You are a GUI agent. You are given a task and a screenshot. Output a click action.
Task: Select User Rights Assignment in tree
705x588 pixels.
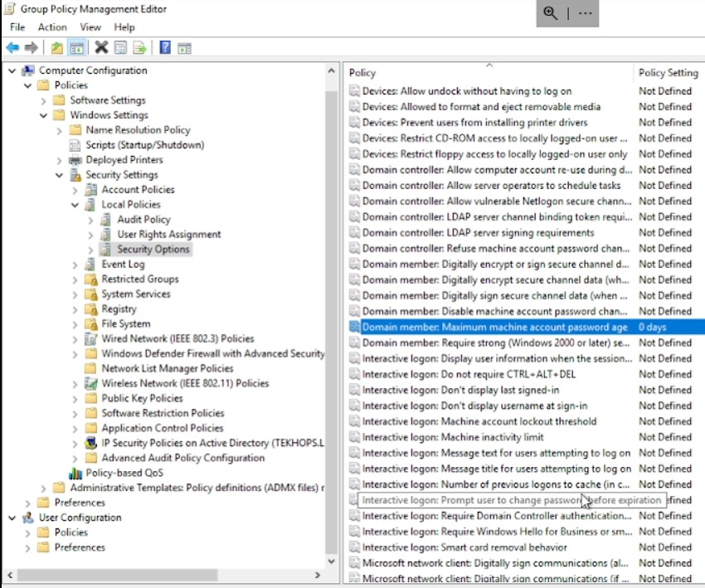(x=169, y=234)
